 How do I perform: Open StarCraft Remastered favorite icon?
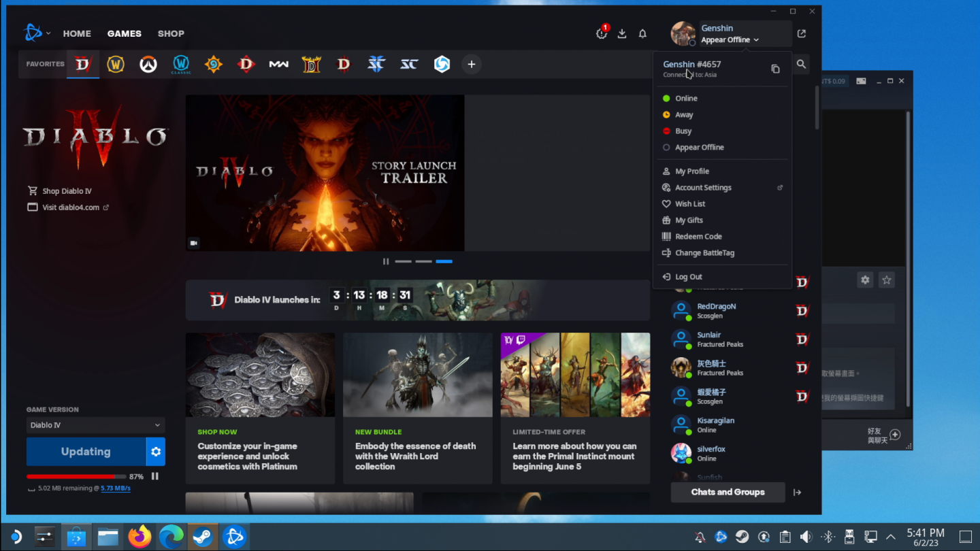(x=409, y=65)
